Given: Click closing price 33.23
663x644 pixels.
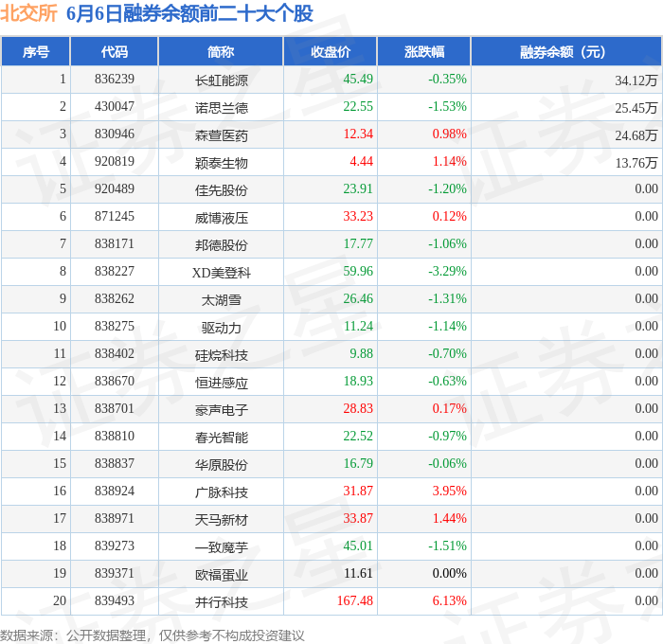Looking at the screenshot, I should [x=358, y=217].
